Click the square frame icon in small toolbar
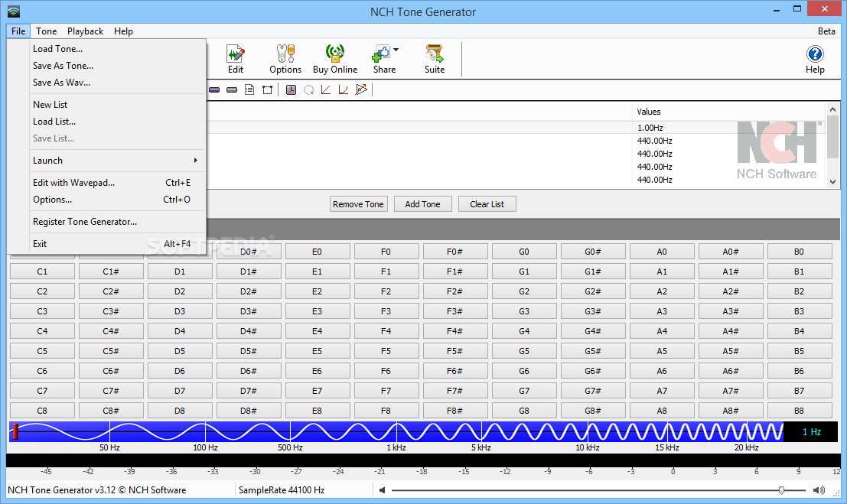Screen dimensions: 847x504 [x=267, y=89]
